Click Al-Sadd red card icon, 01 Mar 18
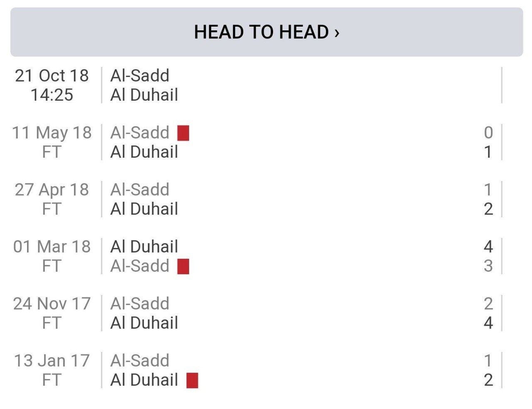This screenshot has height=409, width=532. 183,266
